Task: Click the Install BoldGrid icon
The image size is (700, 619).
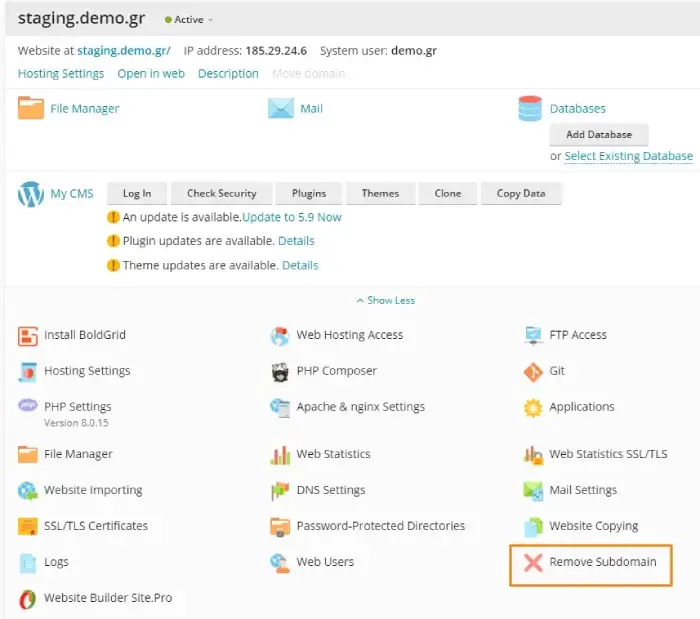Action: 28,336
